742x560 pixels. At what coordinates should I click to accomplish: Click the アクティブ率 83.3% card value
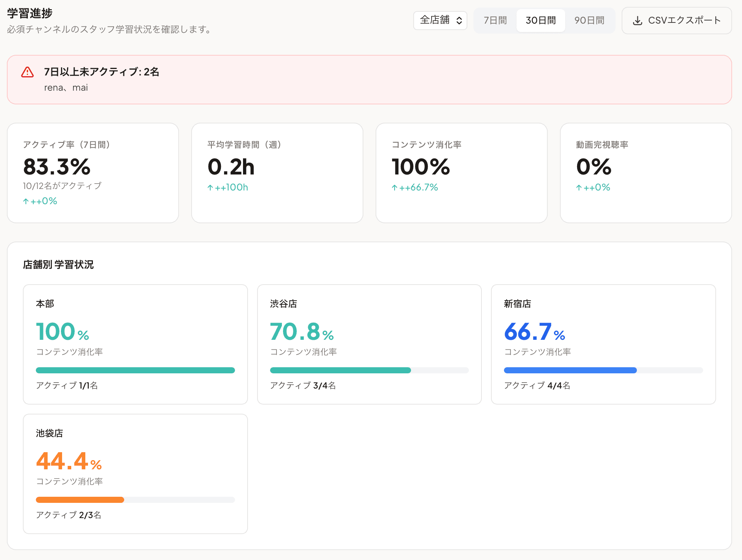pyautogui.click(x=57, y=167)
